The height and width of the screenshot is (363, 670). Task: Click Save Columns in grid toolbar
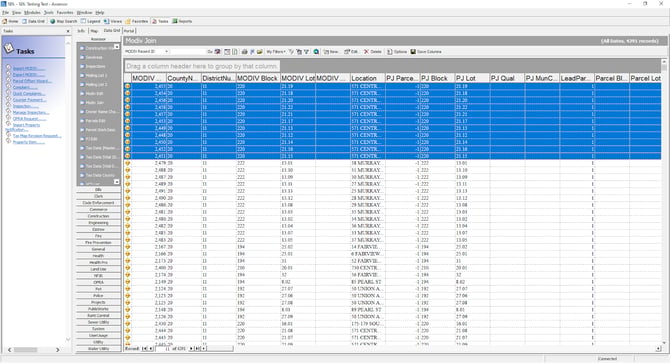426,52
